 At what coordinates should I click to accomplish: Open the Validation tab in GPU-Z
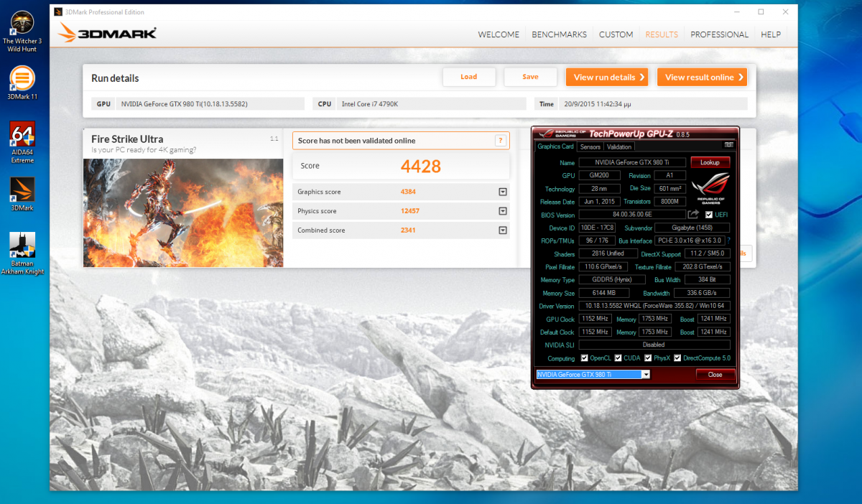click(x=619, y=146)
